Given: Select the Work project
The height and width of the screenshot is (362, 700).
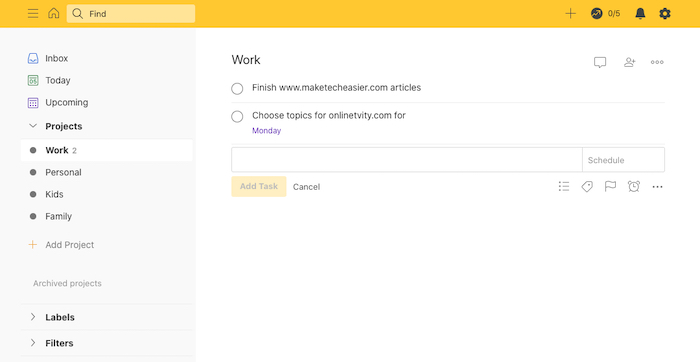Looking at the screenshot, I should click(106, 150).
